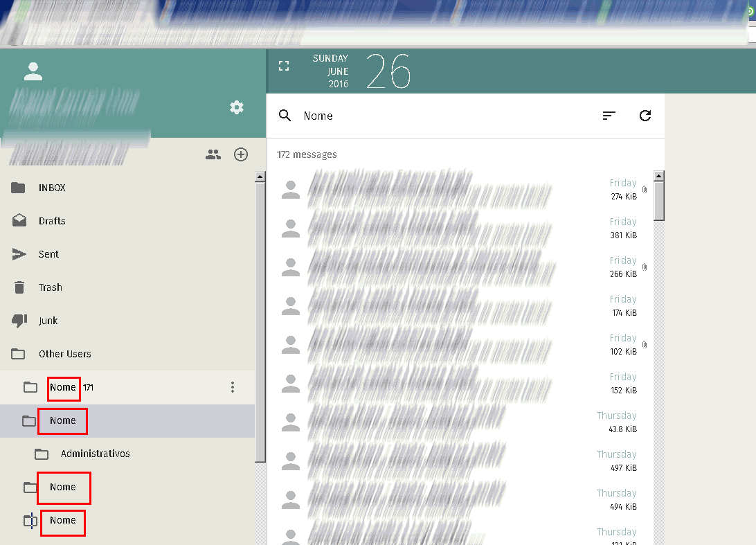
Task: Open the INBOX folder
Action: click(x=52, y=188)
